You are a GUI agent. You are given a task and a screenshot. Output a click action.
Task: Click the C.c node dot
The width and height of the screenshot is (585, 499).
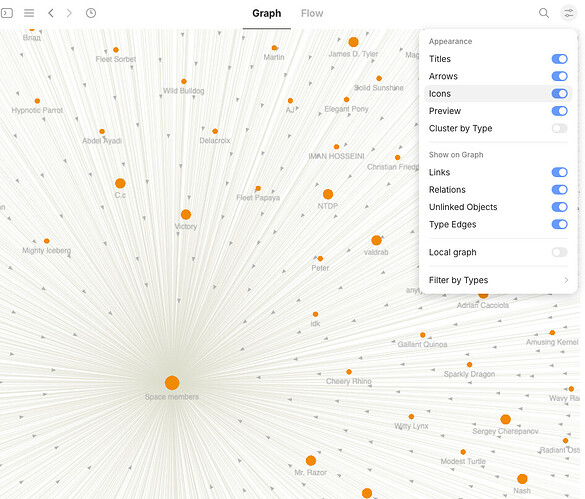coord(120,183)
